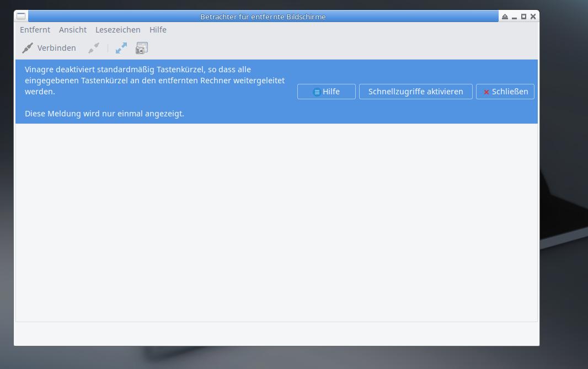The height and width of the screenshot is (369, 588).
Task: Shade the window using the eject-style icon
Action: [505, 17]
